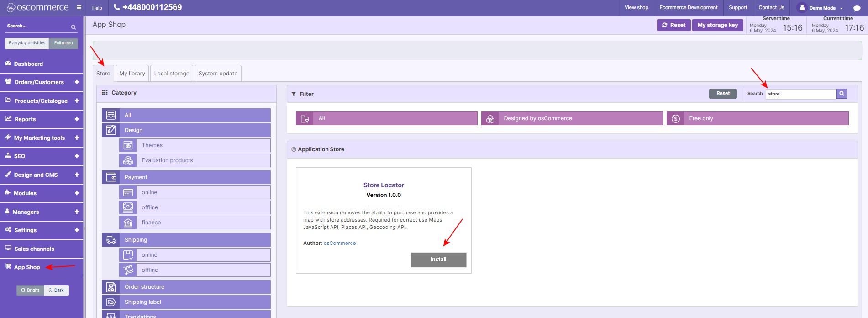Click the Themes category icon
This screenshot has width=868, height=318.
pyautogui.click(x=128, y=145)
